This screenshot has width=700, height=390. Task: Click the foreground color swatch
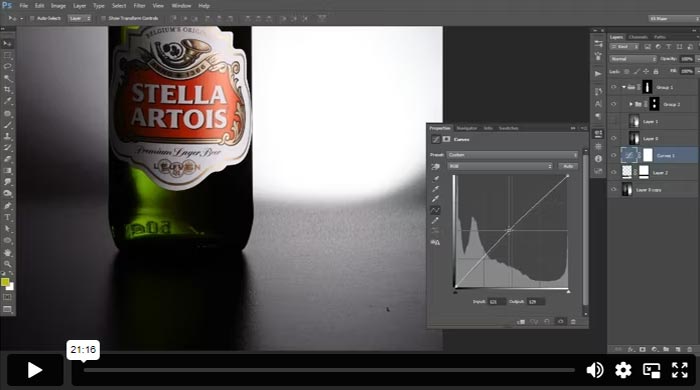pyautogui.click(x=5, y=282)
